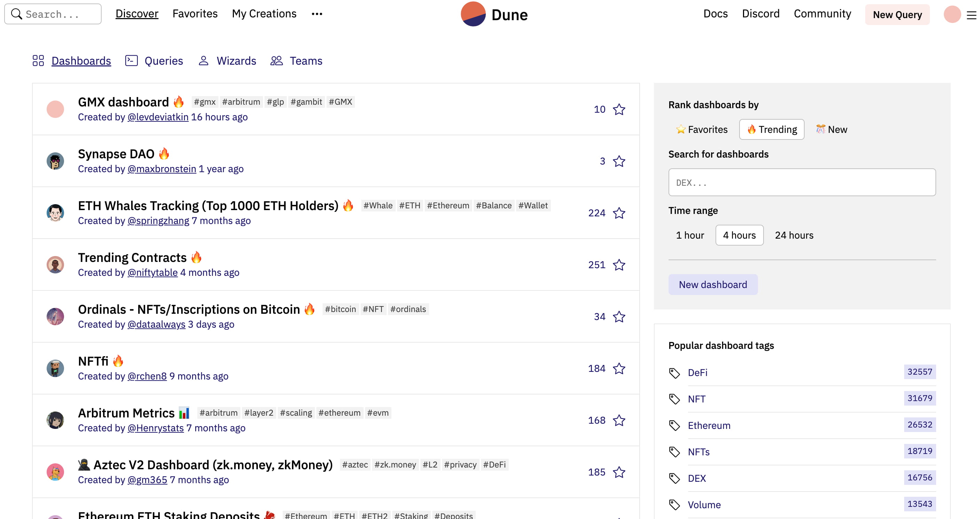Star the GMX dashboard as favorite
This screenshot has width=980, height=519.
pos(619,110)
